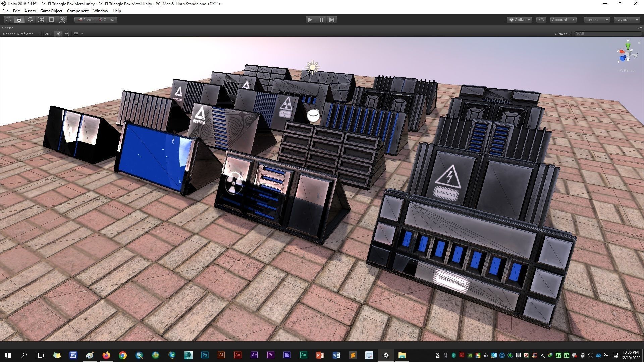Image resolution: width=644 pixels, height=362 pixels.
Task: Select the Rect Transform tool
Action: point(51,20)
